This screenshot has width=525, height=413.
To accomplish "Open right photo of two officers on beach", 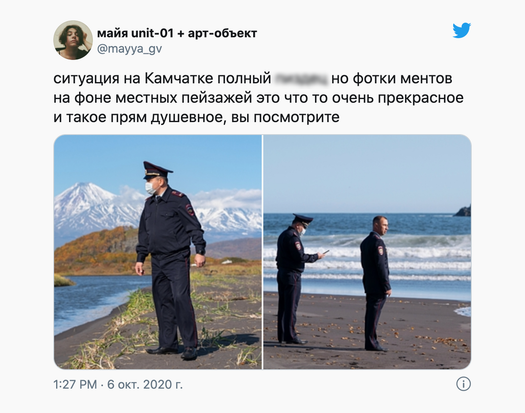I will click(x=367, y=252).
